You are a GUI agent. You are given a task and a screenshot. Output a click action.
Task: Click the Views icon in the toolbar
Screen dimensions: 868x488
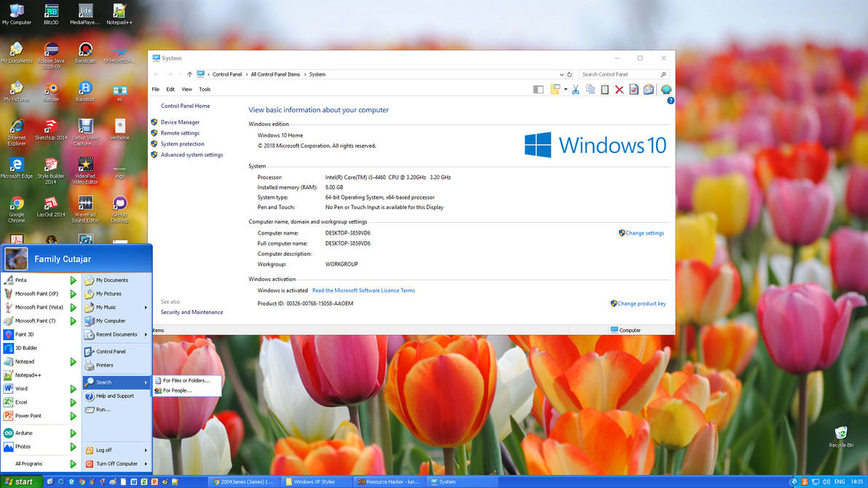[538, 89]
